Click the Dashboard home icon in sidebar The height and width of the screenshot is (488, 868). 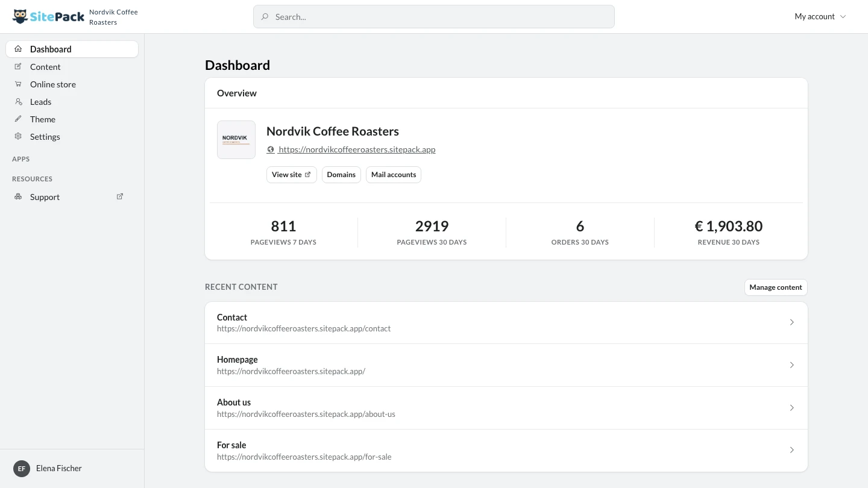[x=18, y=49]
